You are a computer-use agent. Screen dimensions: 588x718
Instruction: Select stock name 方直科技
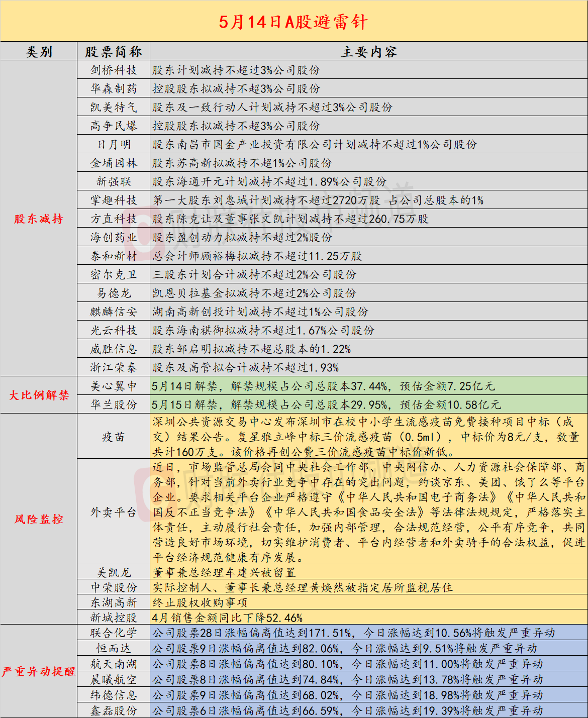point(114,219)
